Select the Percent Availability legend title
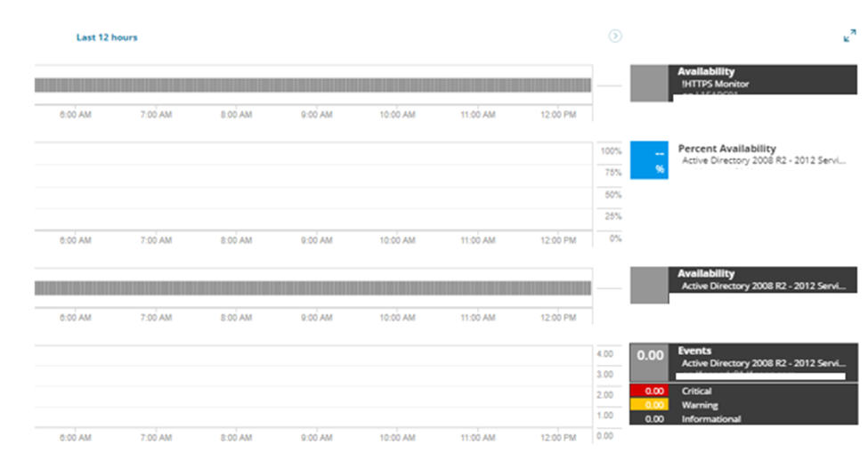 726,149
